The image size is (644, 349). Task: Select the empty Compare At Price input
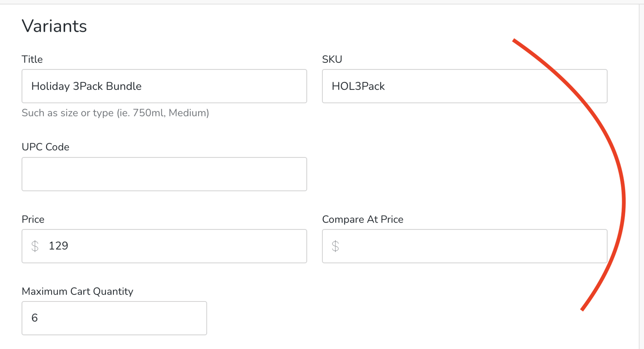click(x=464, y=246)
